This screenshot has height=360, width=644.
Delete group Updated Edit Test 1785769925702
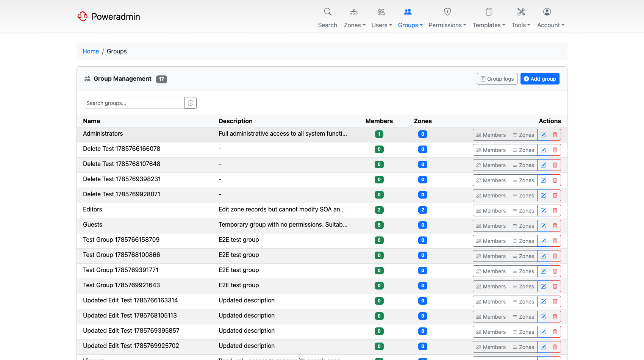(555, 347)
